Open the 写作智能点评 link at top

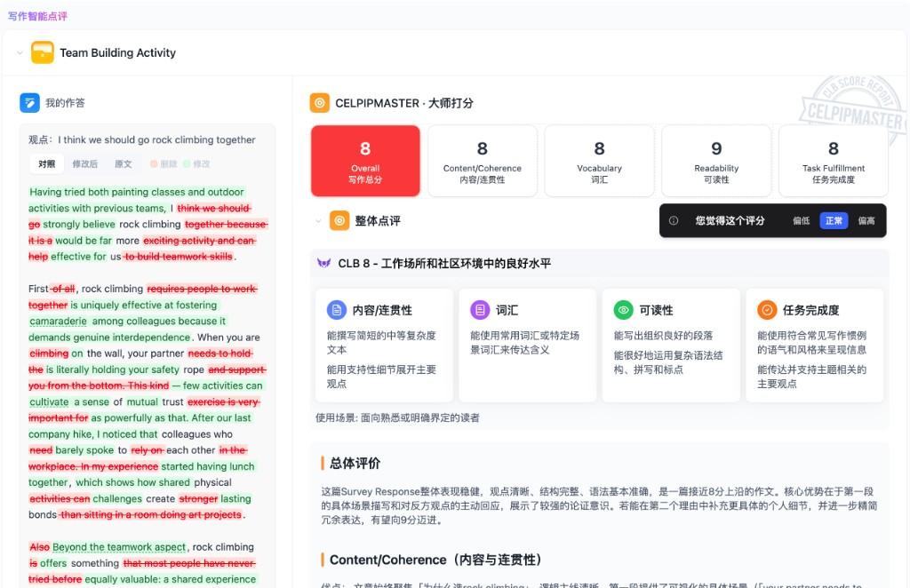(38, 17)
